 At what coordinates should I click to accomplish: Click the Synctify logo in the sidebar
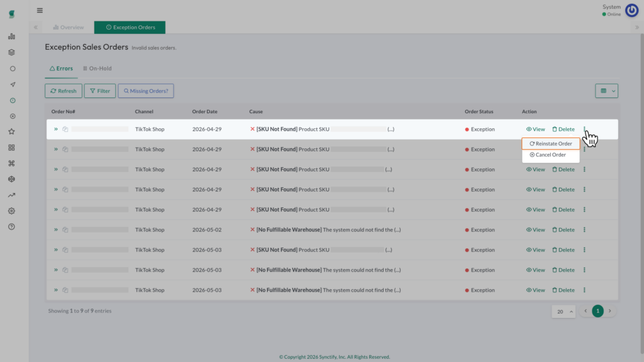[11, 14]
